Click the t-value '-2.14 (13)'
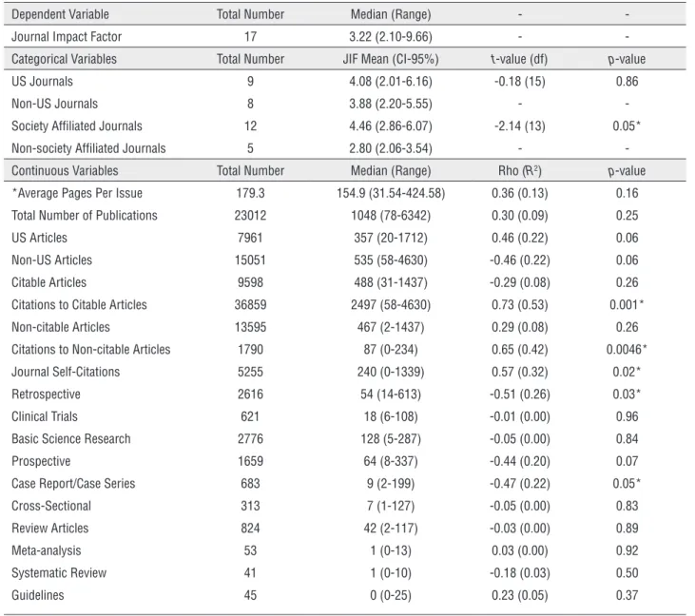Screen dimensions: 695x616 519,126
